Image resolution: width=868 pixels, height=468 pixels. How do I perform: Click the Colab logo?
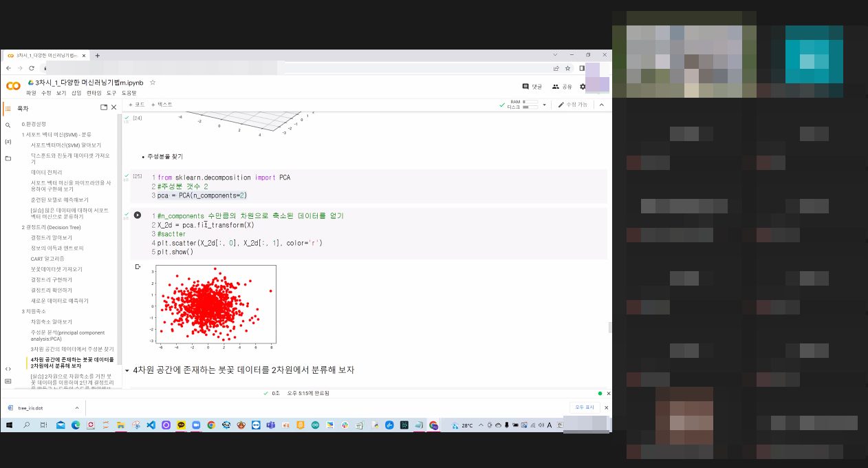(13, 86)
